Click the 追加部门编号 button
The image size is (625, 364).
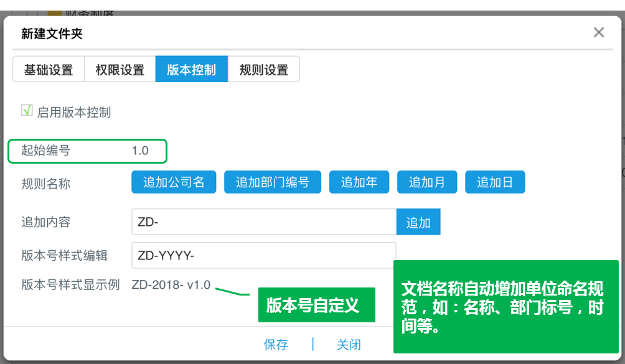click(x=272, y=182)
